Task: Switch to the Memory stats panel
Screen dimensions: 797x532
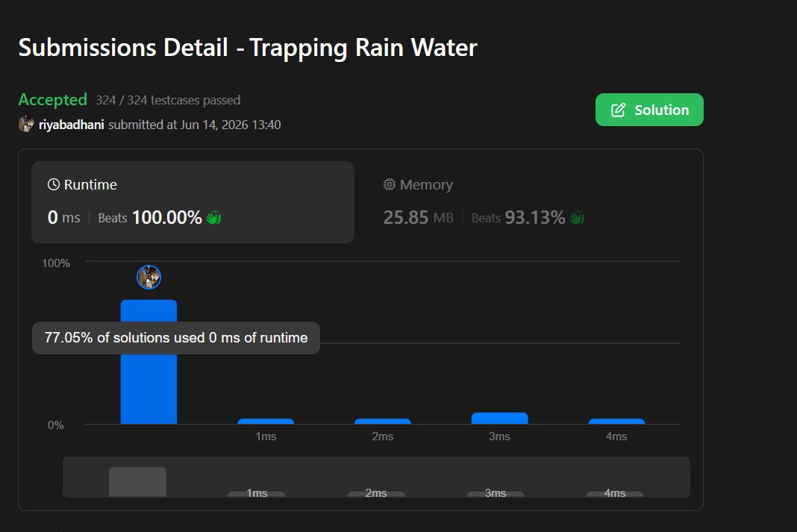Action: coord(524,202)
